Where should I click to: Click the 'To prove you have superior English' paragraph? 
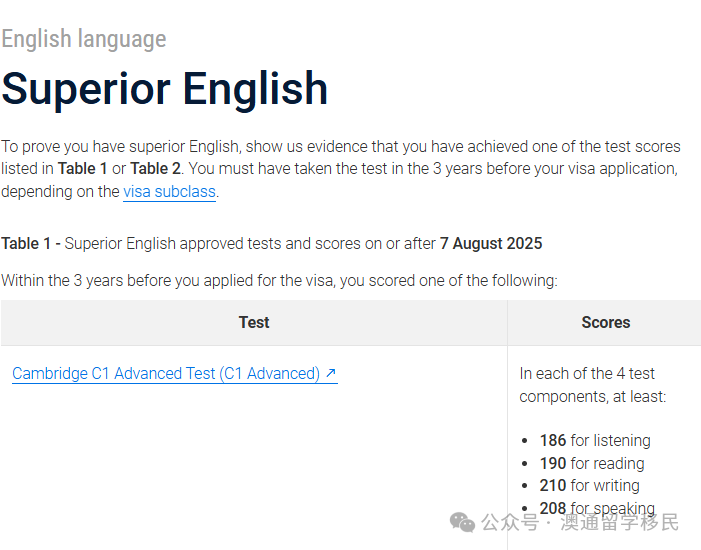point(341,169)
